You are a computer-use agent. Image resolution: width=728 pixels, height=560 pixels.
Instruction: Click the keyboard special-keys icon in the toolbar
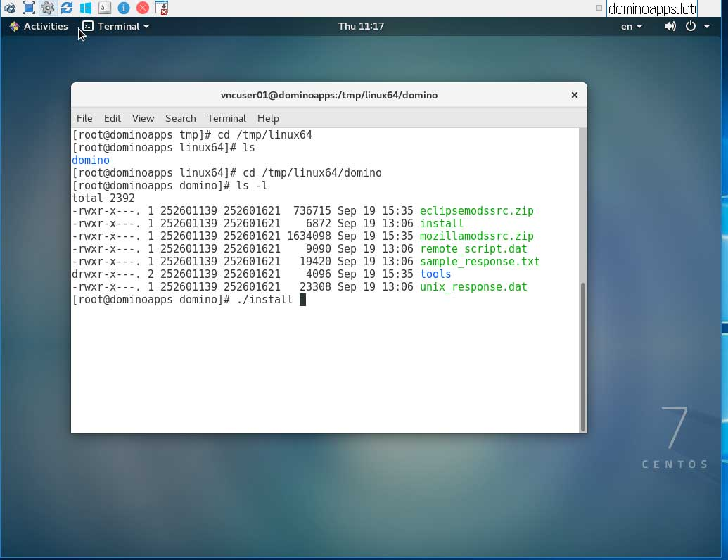(x=105, y=8)
